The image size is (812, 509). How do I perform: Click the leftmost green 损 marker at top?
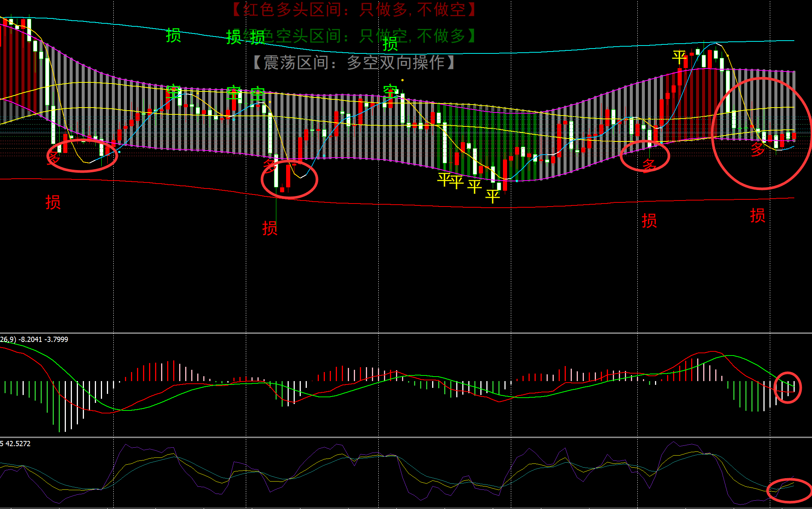coord(174,35)
